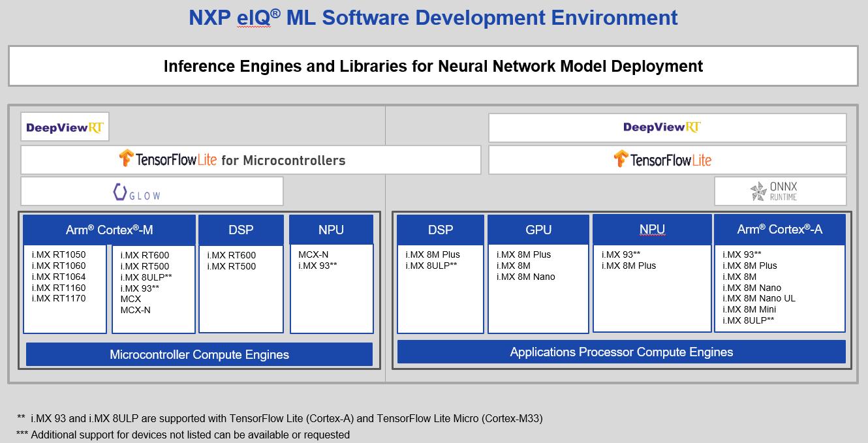
Task: Select the Arm Cortex-A header
Action: [779, 229]
